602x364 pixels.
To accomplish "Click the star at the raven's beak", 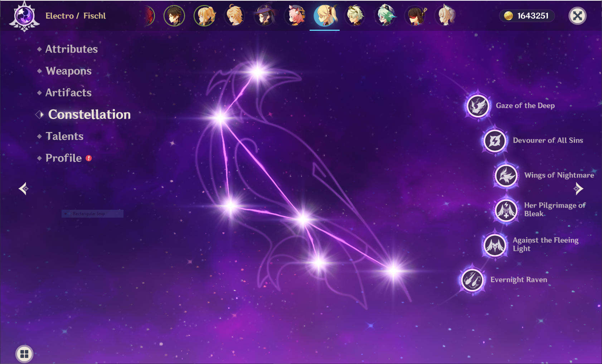I will click(x=257, y=72).
